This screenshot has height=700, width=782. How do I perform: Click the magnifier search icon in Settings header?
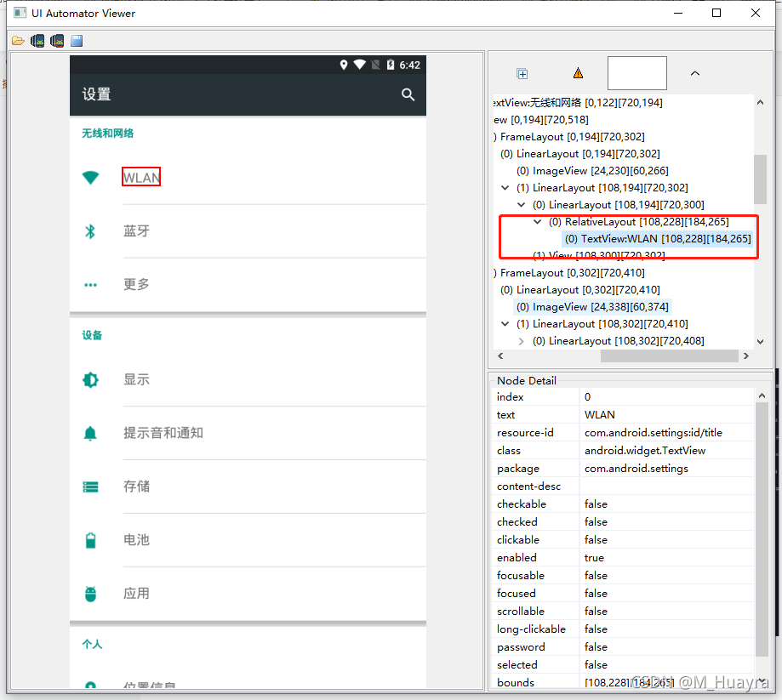click(408, 94)
